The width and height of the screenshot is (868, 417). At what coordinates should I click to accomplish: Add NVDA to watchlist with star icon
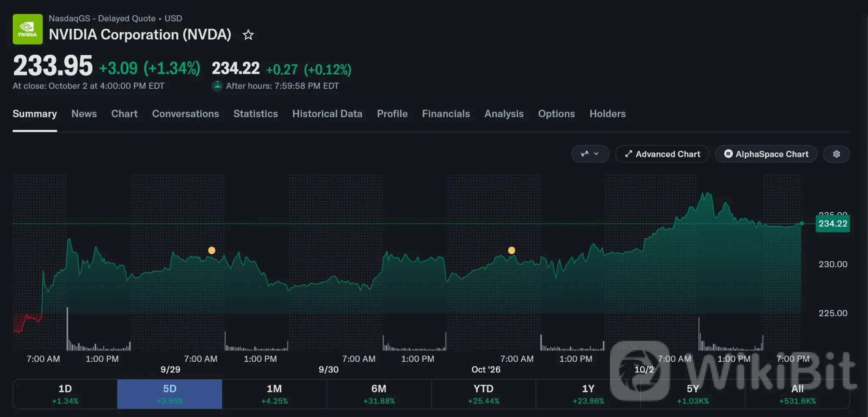tap(248, 35)
